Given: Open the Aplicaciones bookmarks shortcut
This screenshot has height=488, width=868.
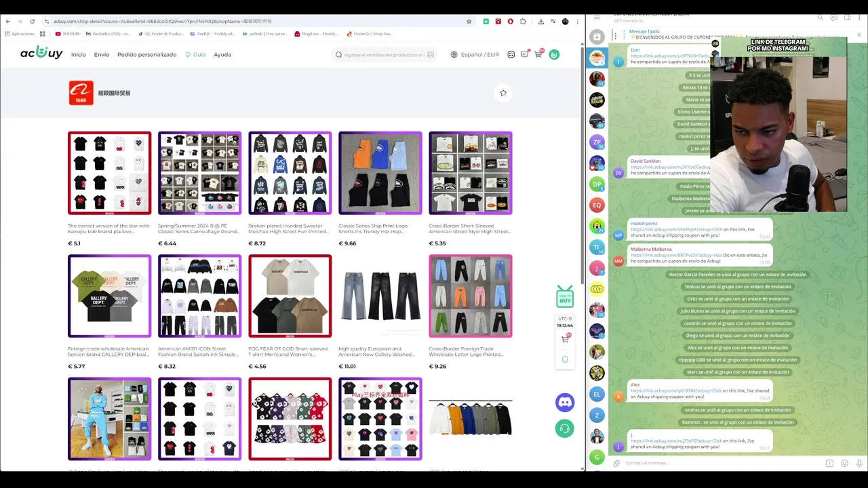Looking at the screenshot, I should coord(20,33).
